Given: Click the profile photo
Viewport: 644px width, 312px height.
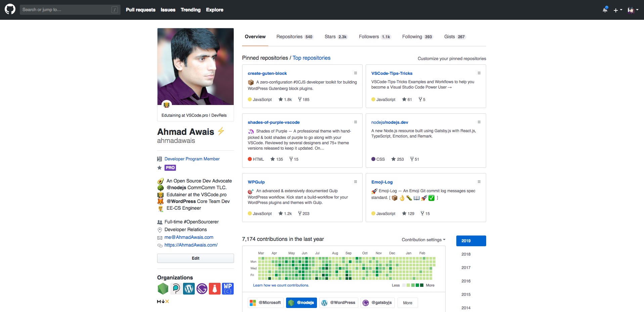Looking at the screenshot, I should 195,66.
